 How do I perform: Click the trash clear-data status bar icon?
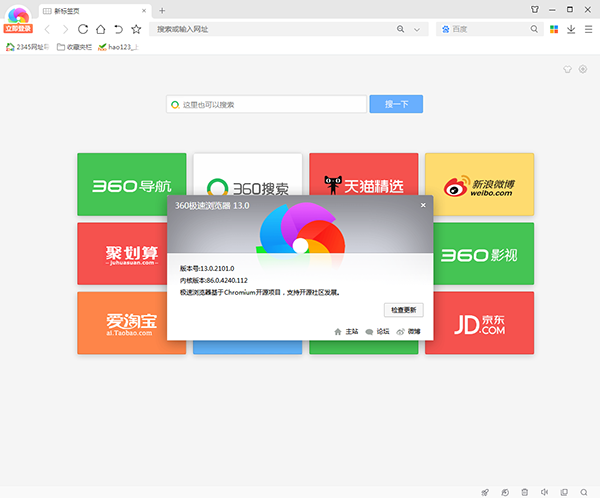pos(525,492)
